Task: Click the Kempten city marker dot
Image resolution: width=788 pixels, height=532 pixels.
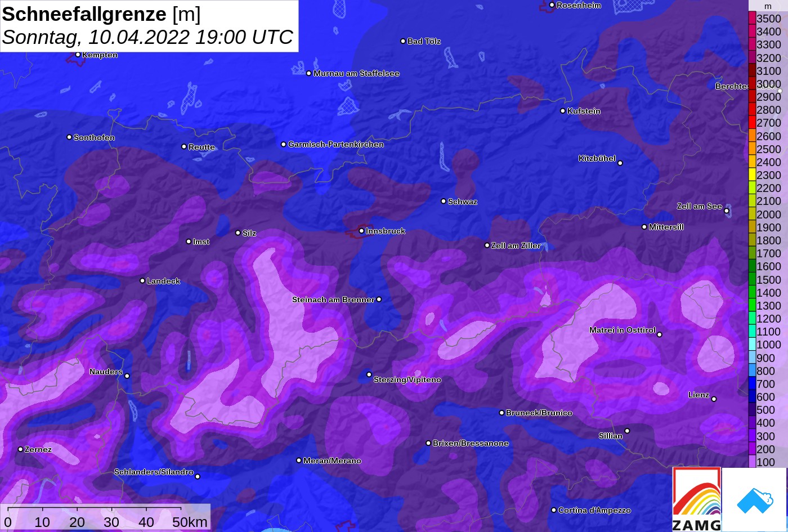Action: 78,55
